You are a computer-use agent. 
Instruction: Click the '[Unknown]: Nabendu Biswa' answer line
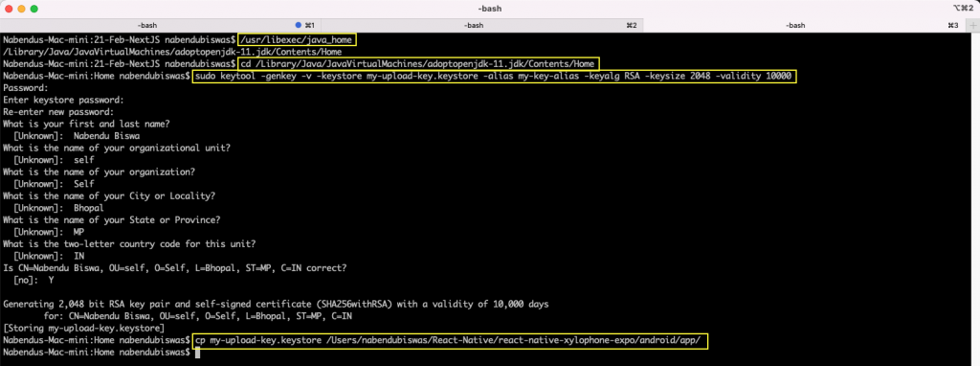[77, 136]
